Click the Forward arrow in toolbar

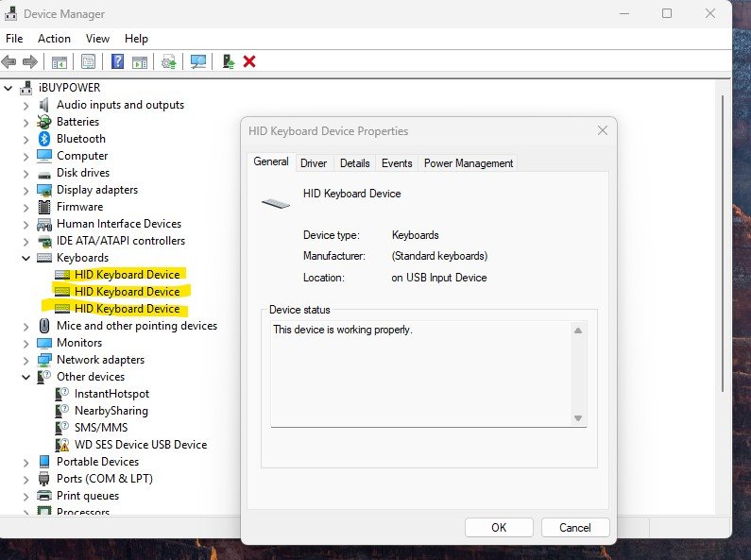[30, 61]
